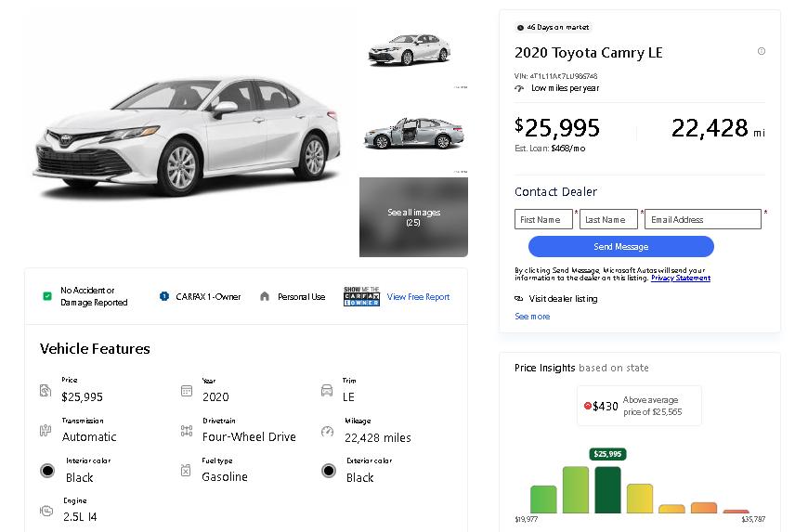Click the Engine icon next to 2.5L I4
The height and width of the screenshot is (532, 795).
[x=46, y=511]
